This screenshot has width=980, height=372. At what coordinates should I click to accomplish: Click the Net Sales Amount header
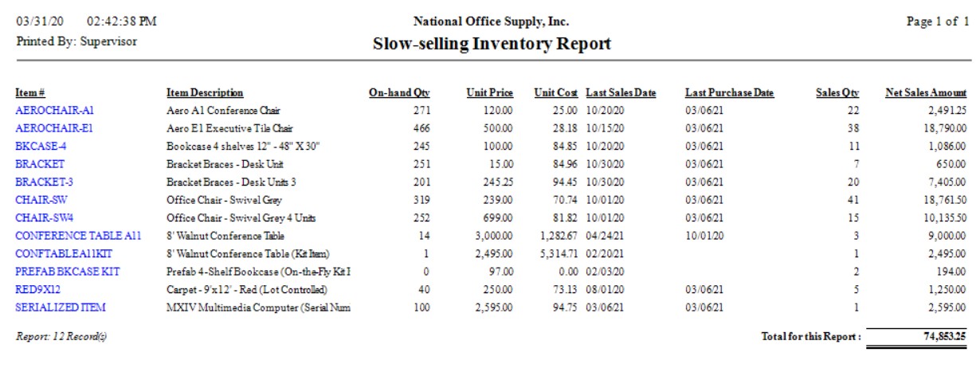point(926,93)
